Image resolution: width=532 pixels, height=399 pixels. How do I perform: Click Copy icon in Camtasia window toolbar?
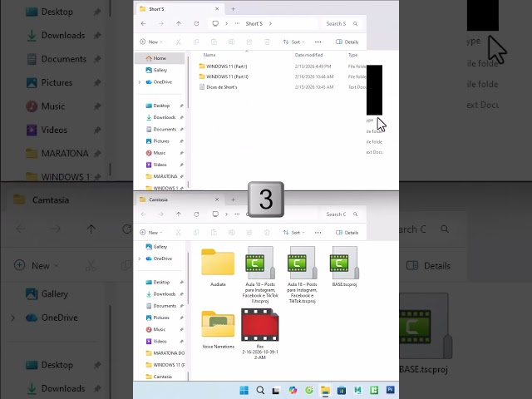[196, 233]
